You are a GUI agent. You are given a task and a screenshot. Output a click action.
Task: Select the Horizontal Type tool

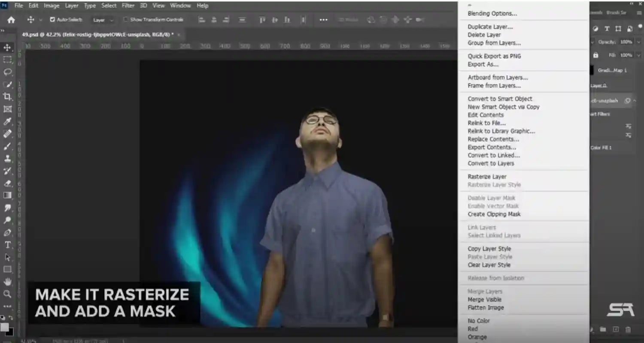pos(7,245)
